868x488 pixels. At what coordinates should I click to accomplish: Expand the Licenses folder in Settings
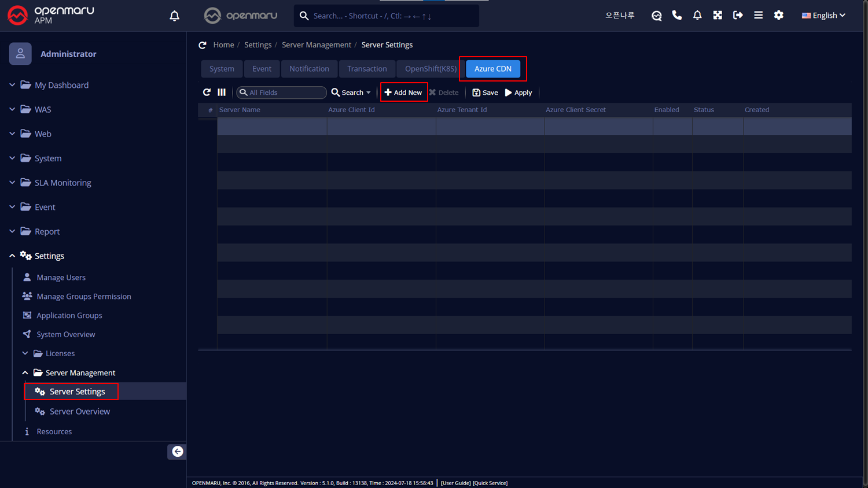60,353
